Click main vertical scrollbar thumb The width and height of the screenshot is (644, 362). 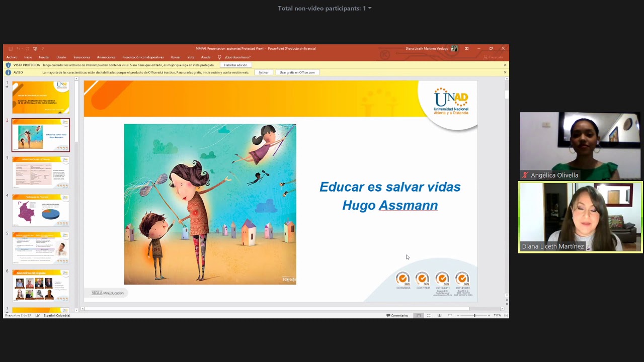pos(507,94)
